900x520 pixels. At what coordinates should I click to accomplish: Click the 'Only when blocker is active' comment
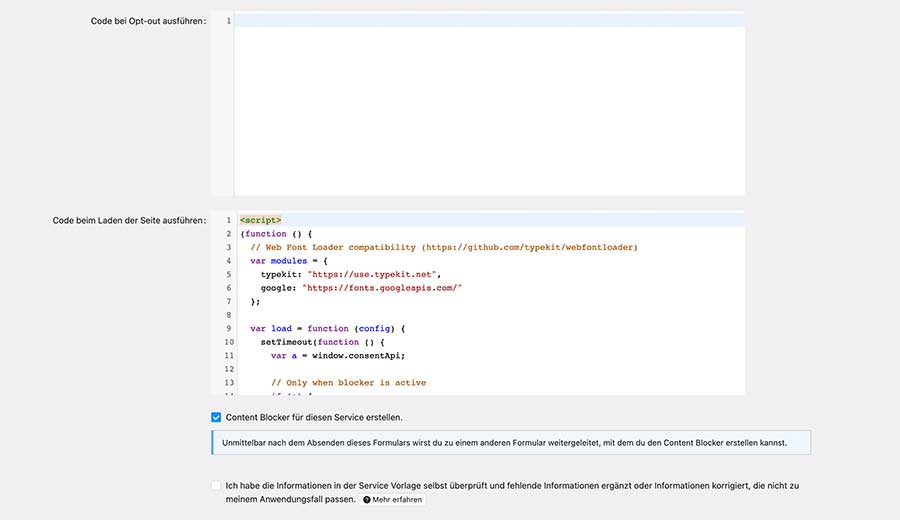(348, 382)
